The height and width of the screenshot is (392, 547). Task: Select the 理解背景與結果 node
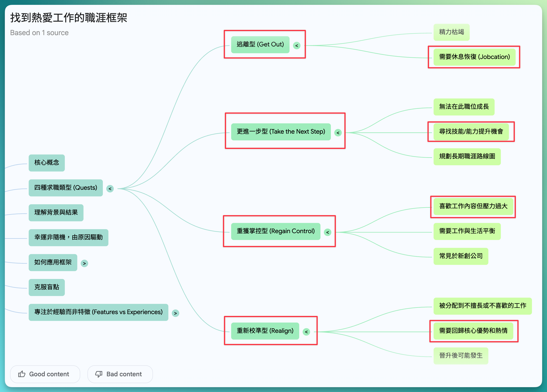pos(56,213)
